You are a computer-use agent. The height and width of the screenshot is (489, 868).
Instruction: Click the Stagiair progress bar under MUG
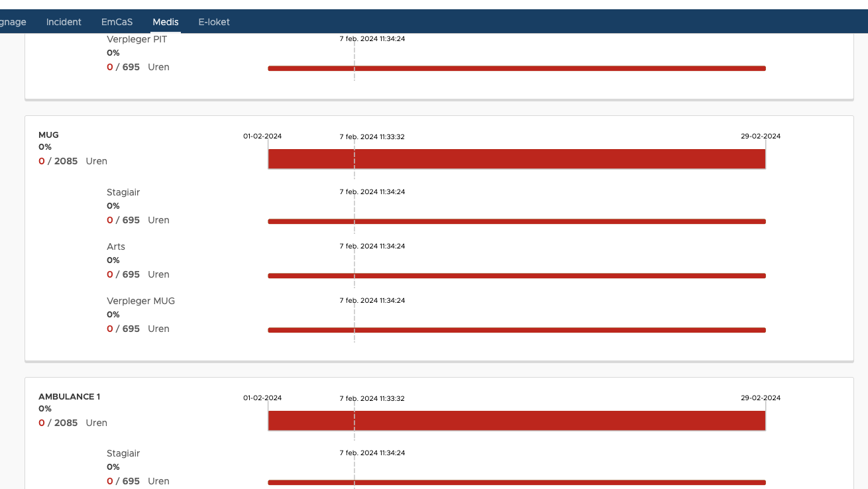[x=516, y=221]
